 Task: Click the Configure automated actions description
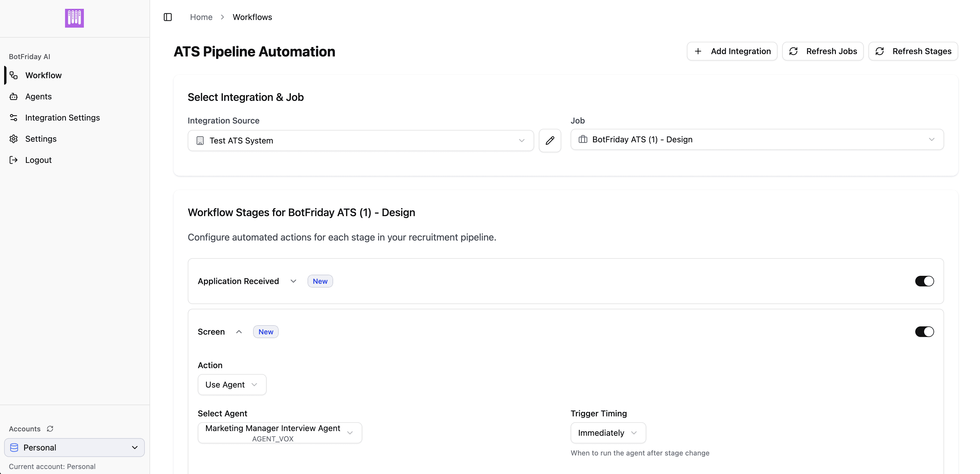(342, 238)
